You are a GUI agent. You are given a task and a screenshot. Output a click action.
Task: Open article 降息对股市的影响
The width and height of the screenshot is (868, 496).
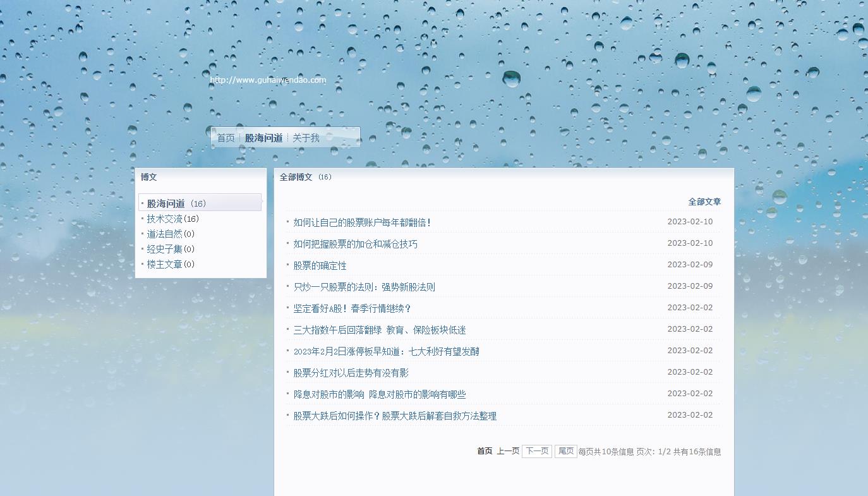(379, 394)
